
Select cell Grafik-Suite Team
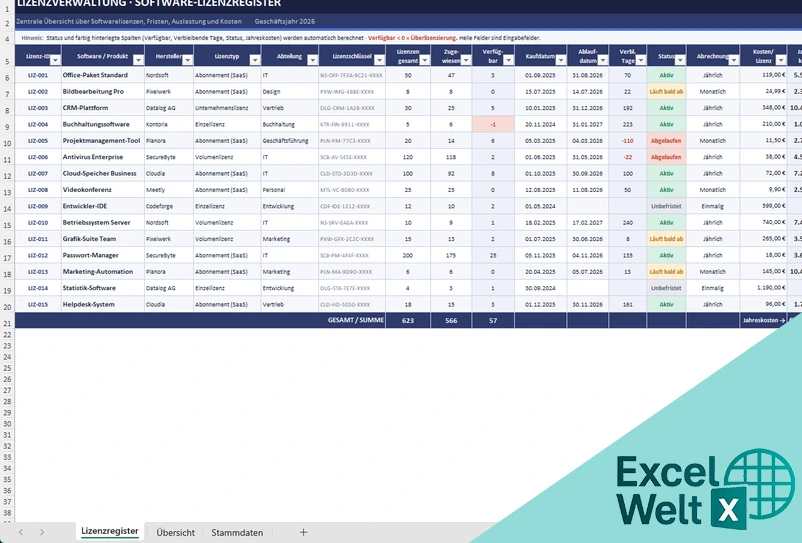[x=102, y=239]
